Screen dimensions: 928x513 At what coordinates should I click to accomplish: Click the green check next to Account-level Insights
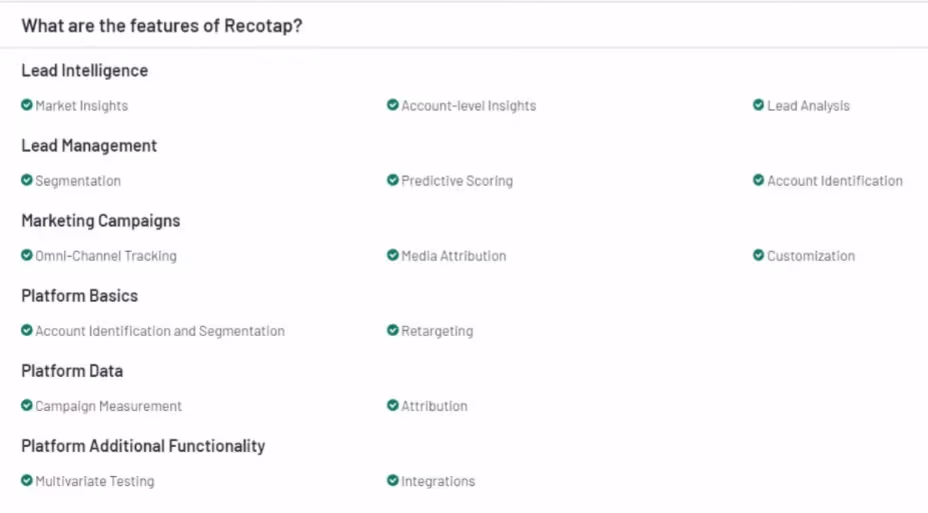coord(392,105)
